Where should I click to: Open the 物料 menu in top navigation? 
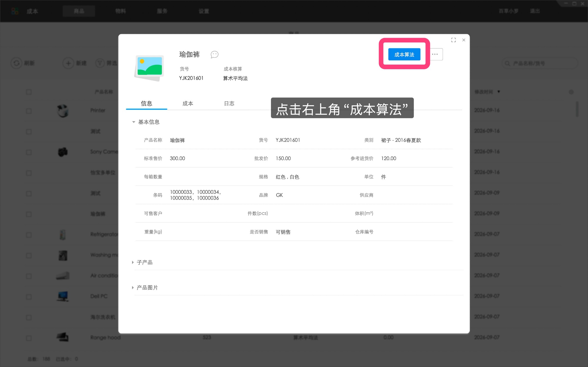[120, 11]
